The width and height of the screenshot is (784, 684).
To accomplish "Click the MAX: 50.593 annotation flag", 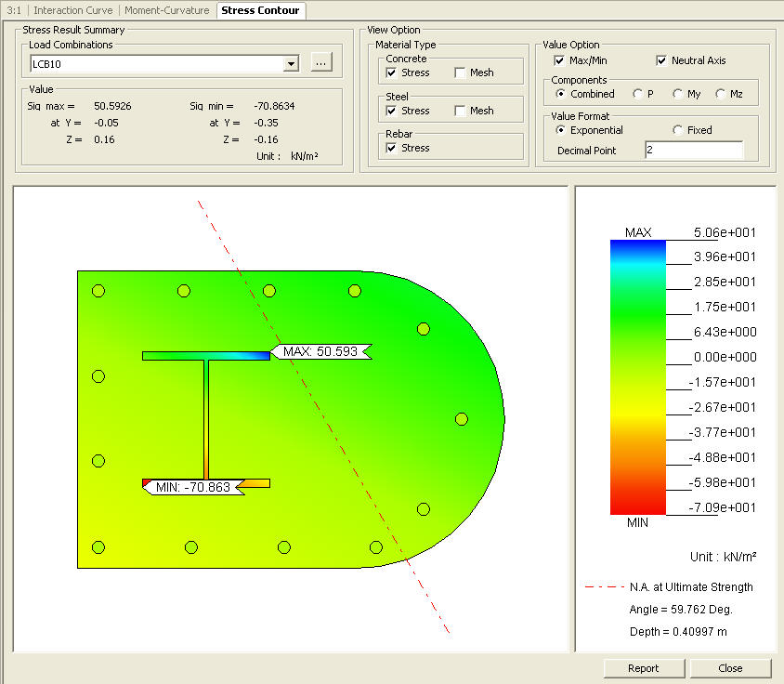I will coord(322,353).
